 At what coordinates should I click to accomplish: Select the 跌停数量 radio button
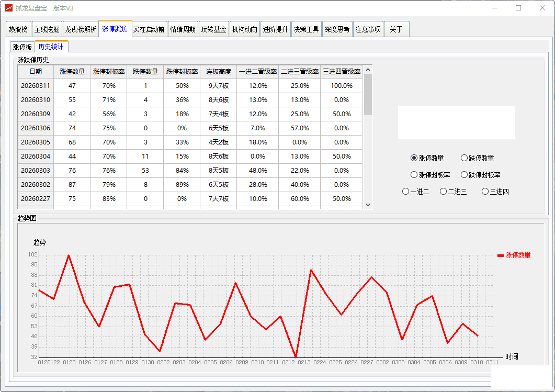[x=464, y=158]
